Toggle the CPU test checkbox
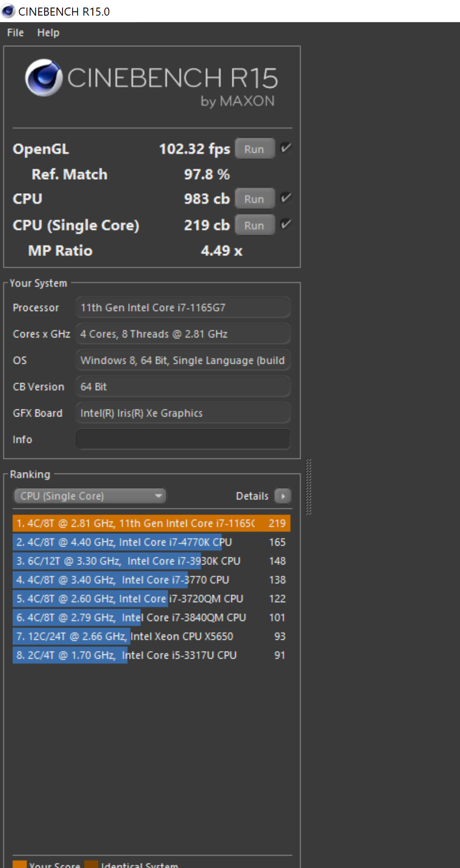 tap(286, 198)
